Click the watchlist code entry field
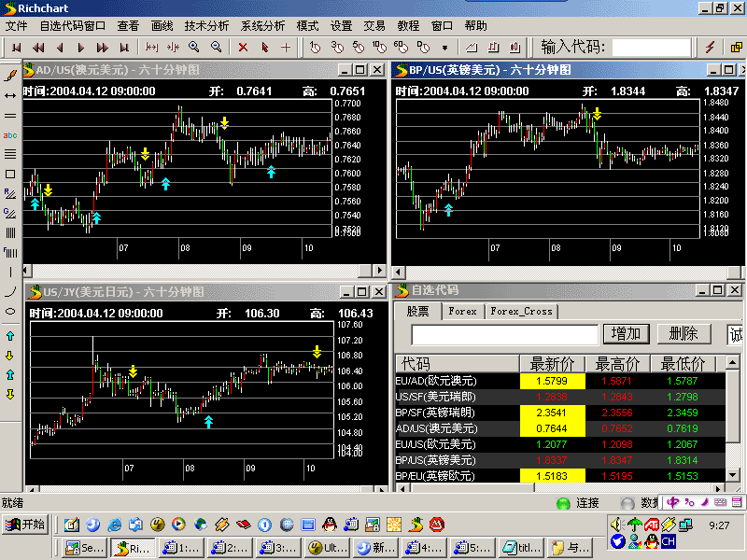Viewport: 747px width, 560px height. 504,334
